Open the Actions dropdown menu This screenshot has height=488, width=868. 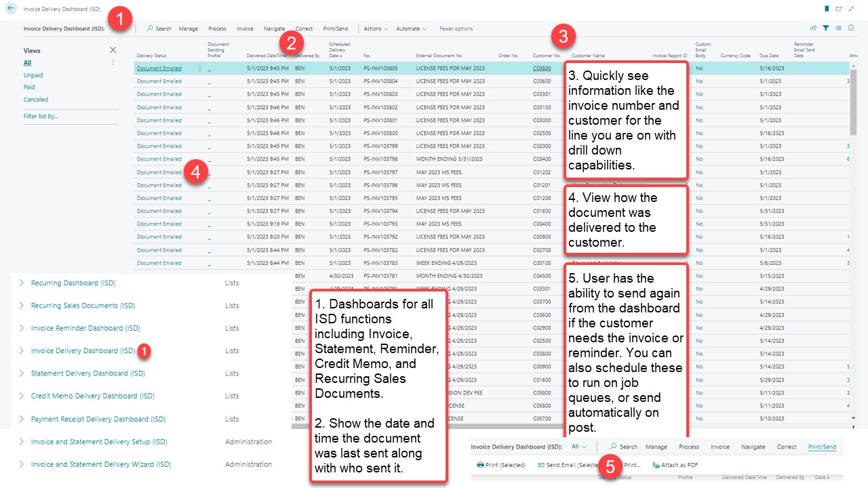click(x=376, y=28)
